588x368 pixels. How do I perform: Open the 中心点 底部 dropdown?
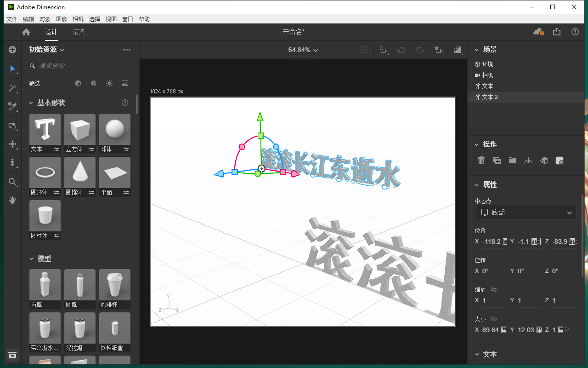(526, 213)
